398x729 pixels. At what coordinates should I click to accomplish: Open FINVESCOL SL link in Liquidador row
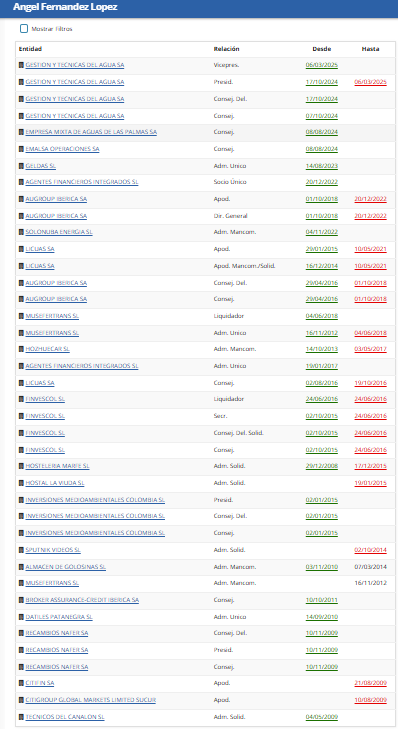45,399
